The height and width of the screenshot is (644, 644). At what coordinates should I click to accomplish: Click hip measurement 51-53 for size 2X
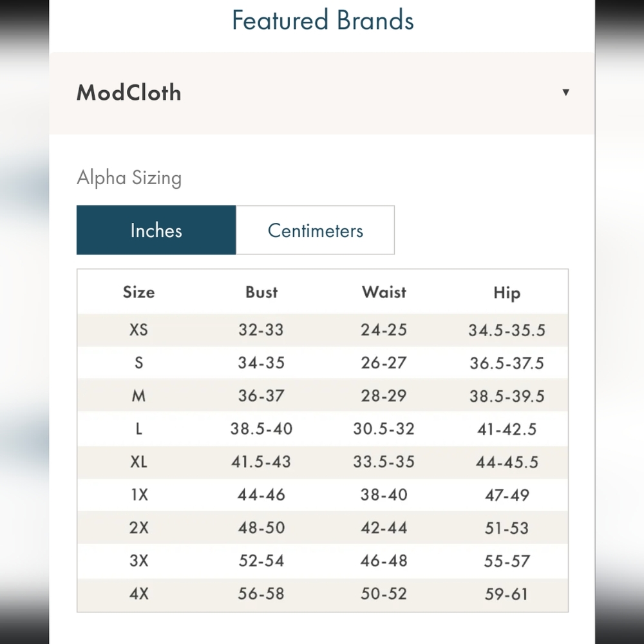pos(507,528)
